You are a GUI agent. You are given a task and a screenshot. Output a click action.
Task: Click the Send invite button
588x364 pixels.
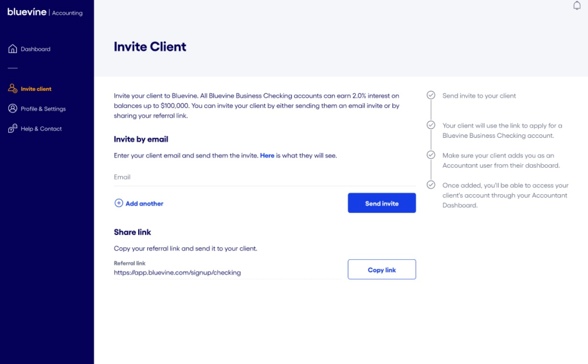coord(381,203)
